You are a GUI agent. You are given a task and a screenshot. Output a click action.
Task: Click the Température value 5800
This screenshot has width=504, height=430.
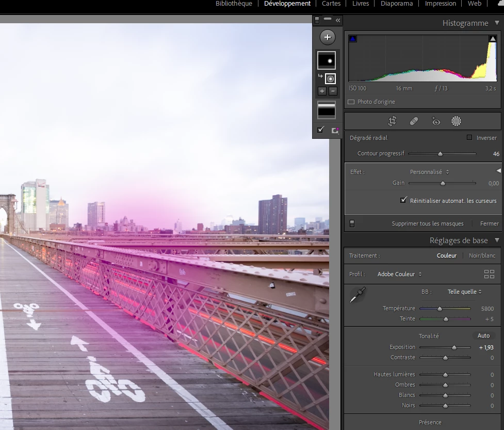487,309
